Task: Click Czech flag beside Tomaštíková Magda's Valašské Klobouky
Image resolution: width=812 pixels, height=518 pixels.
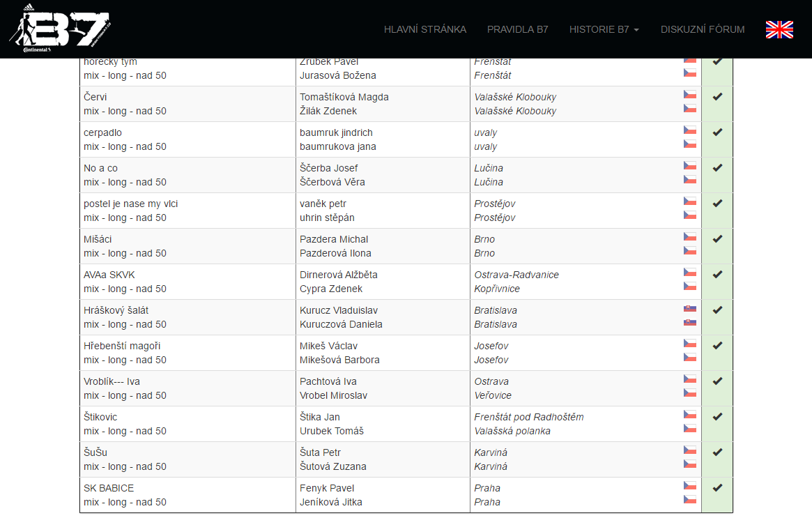Action: point(690,95)
